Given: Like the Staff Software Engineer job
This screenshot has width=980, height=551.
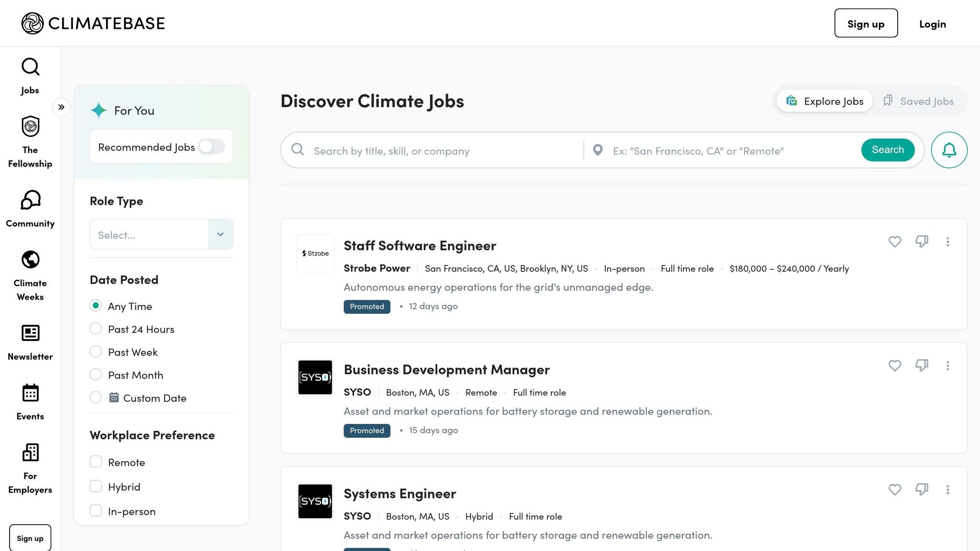Looking at the screenshot, I should [895, 242].
